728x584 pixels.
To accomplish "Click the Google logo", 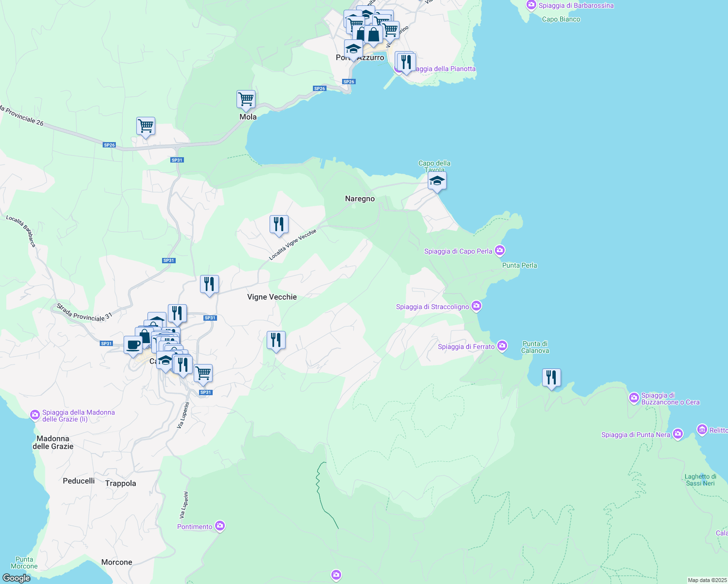I will [17, 578].
